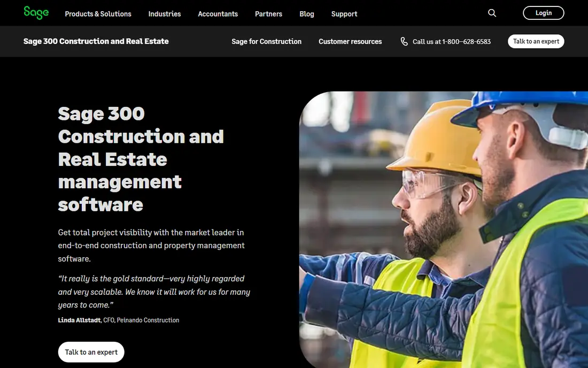Open the Accountants menu
The image size is (588, 368).
click(218, 14)
